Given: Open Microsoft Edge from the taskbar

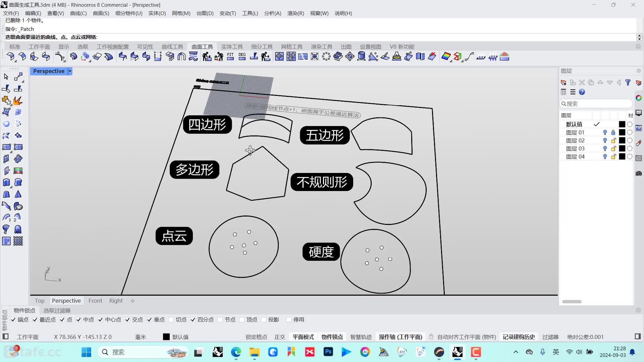Looking at the screenshot, I should 236,352.
